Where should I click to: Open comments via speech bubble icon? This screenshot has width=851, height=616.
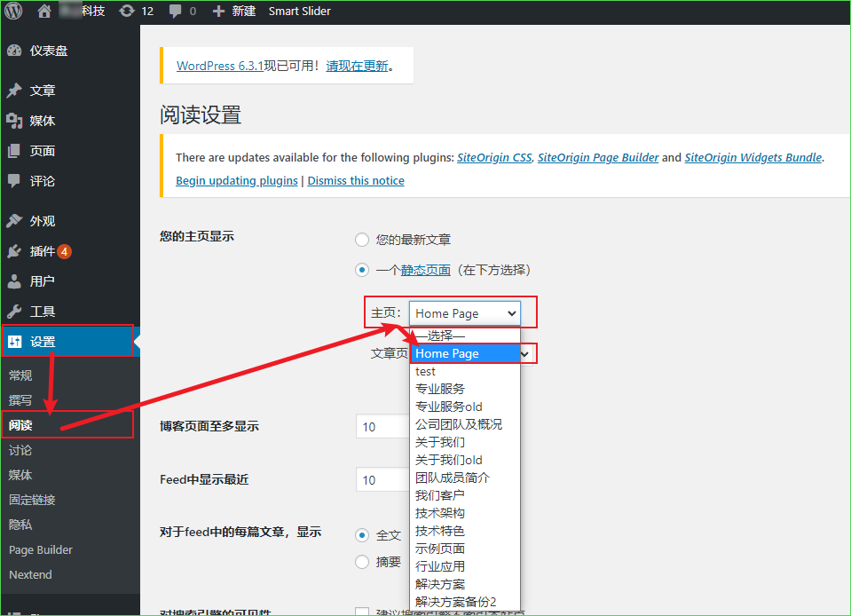tap(175, 12)
